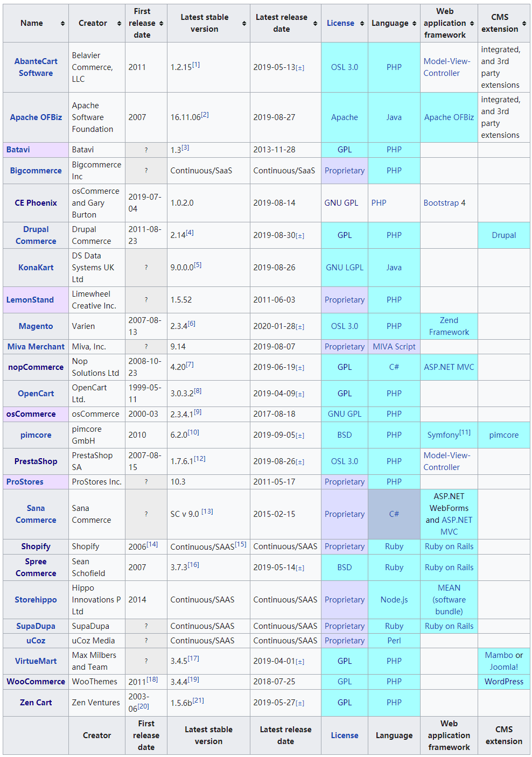The width and height of the screenshot is (532, 757).
Task: Open GNU LGPL link in KonaKart row
Action: pos(345,268)
